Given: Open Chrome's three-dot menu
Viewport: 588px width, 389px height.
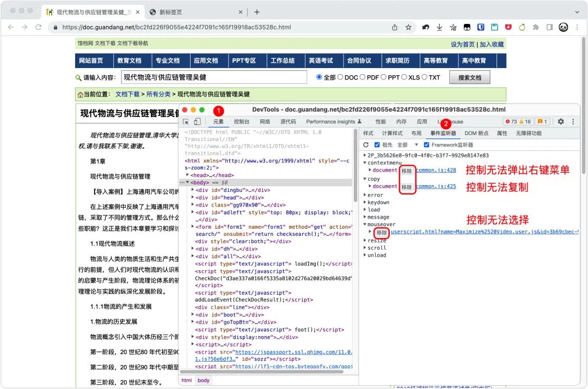Looking at the screenshot, I should tap(577, 27).
